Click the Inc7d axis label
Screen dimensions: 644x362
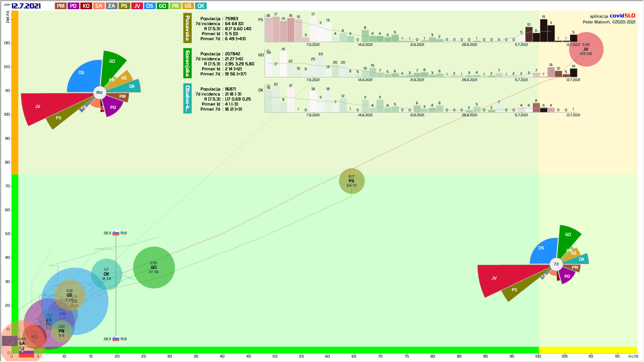coord(633,356)
